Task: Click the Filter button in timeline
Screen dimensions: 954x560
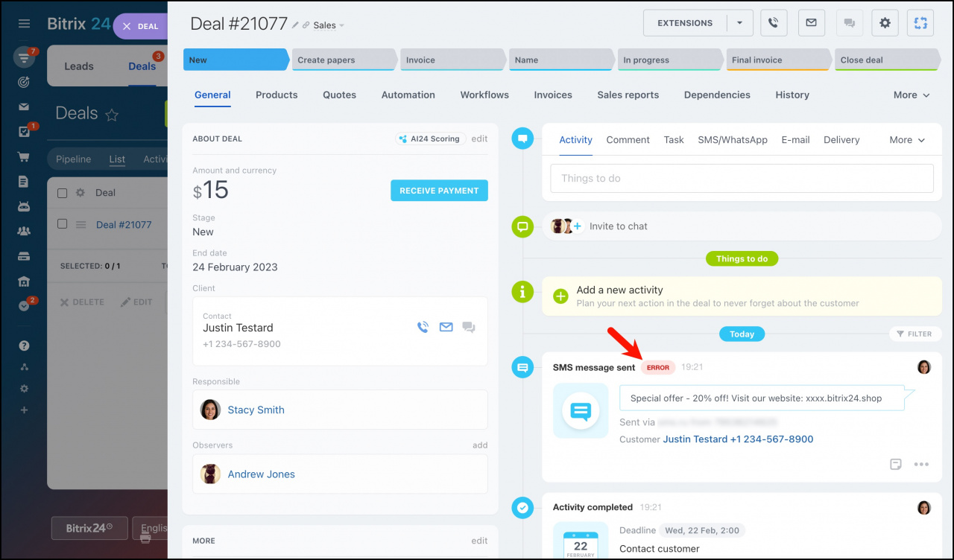Action: [915, 334]
